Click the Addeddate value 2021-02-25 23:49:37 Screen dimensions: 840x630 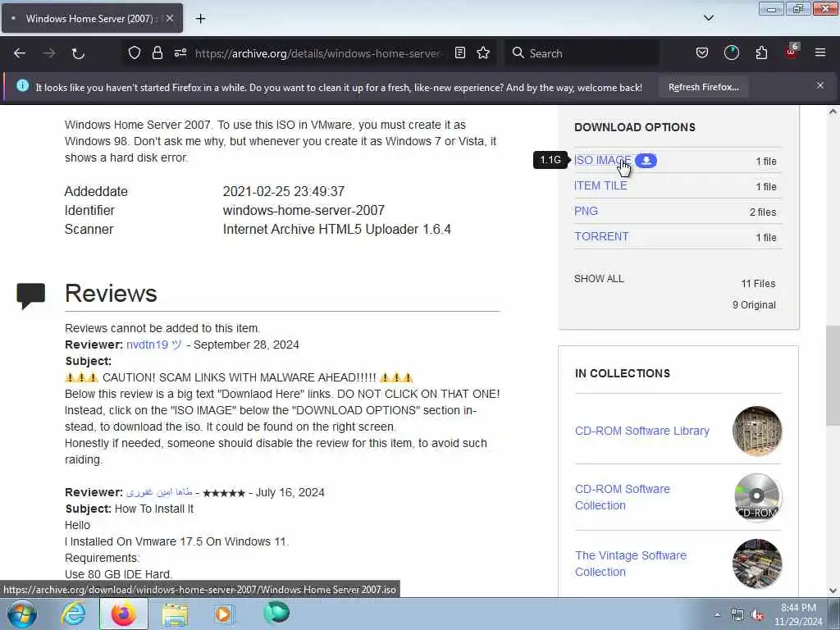[283, 191]
